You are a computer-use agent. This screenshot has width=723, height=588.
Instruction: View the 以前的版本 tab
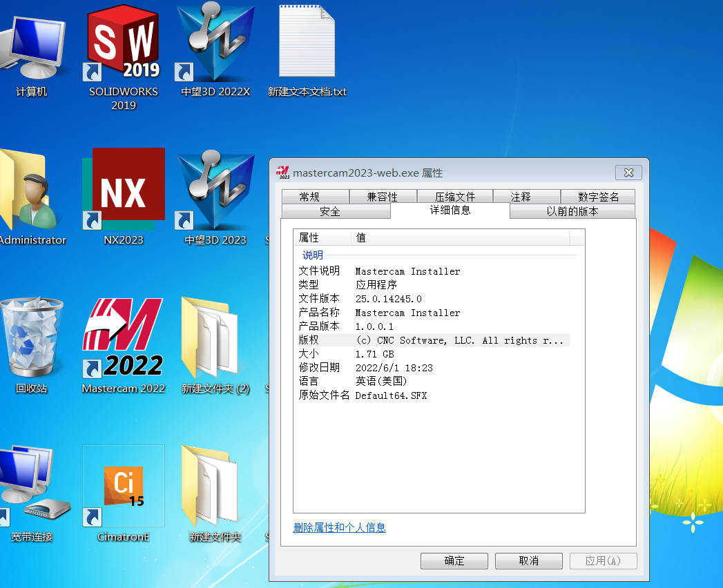[572, 212]
